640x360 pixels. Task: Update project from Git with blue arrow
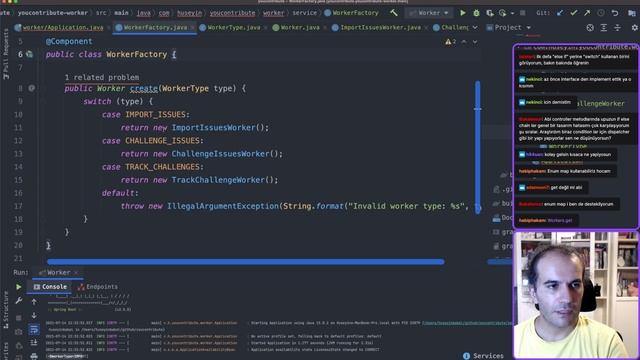tap(560, 13)
